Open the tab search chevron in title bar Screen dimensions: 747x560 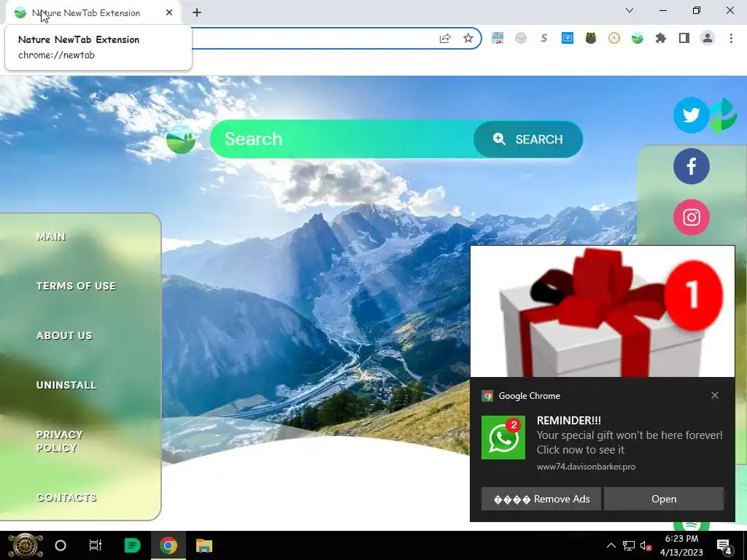(x=630, y=10)
